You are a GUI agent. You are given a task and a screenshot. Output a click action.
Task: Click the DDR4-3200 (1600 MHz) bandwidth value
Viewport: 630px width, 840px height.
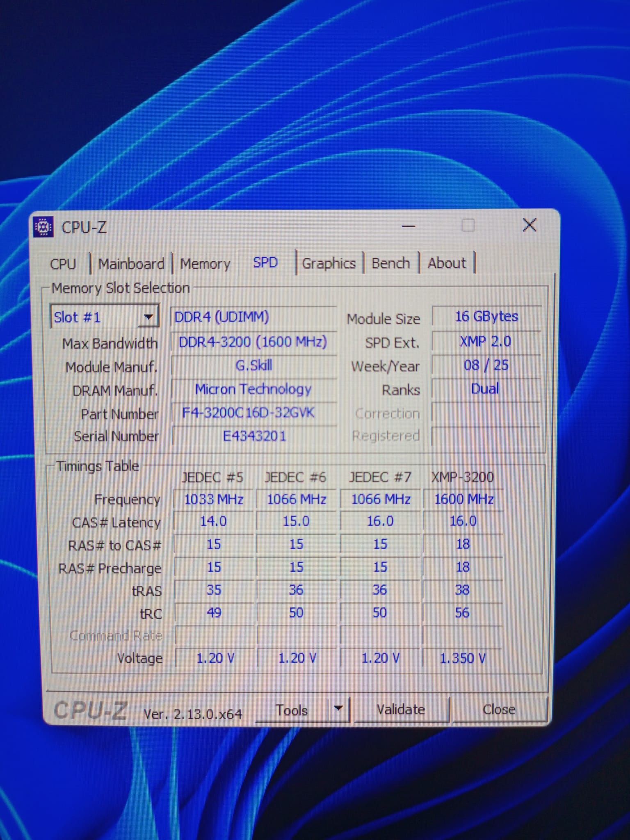pyautogui.click(x=253, y=341)
